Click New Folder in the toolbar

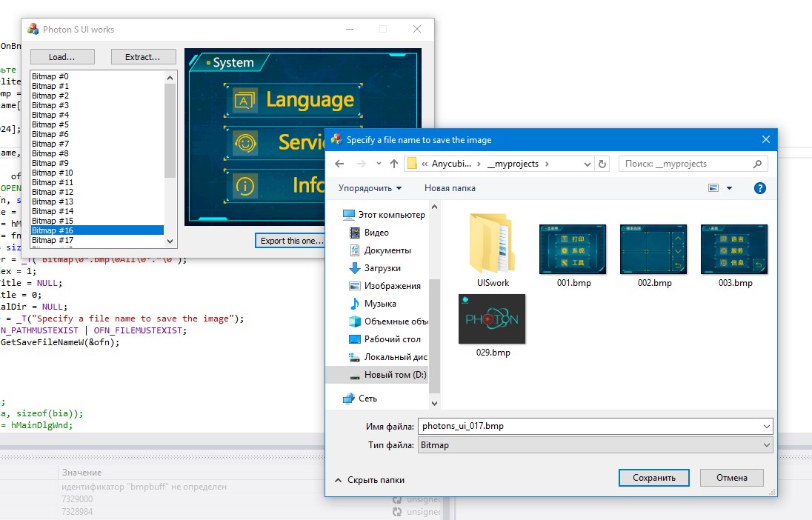pyautogui.click(x=450, y=188)
